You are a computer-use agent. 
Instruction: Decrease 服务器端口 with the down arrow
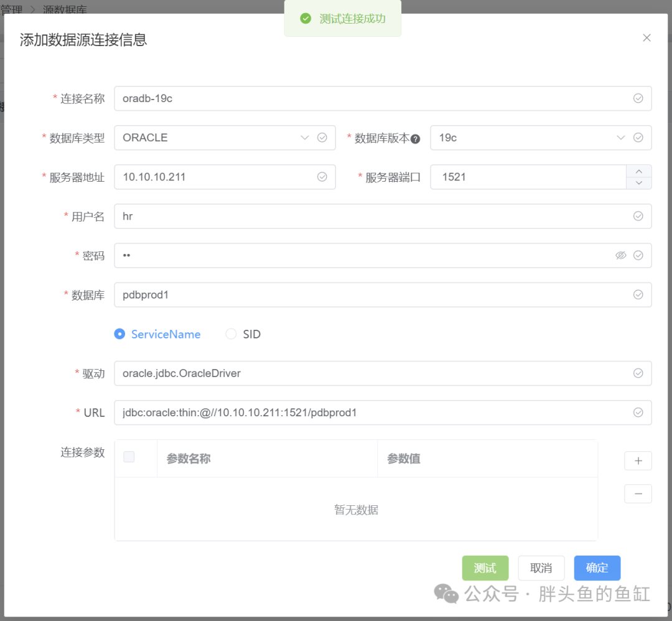[x=638, y=183]
